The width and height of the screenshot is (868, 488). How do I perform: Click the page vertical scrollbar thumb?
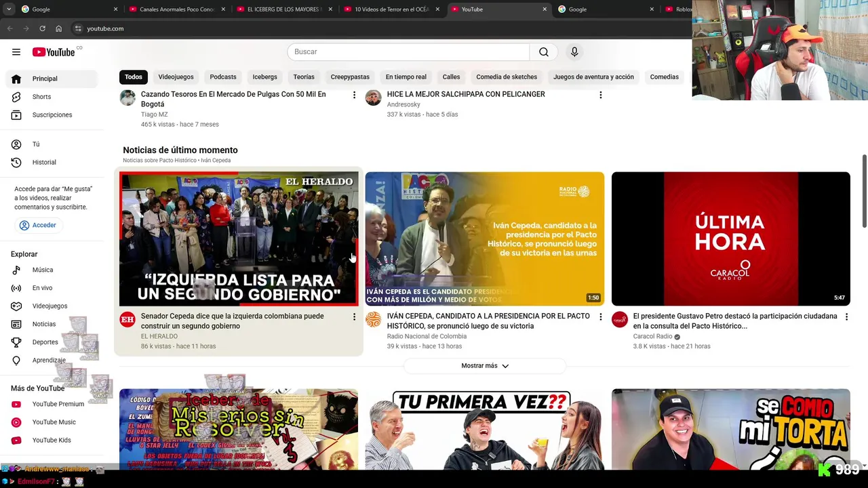point(864,192)
